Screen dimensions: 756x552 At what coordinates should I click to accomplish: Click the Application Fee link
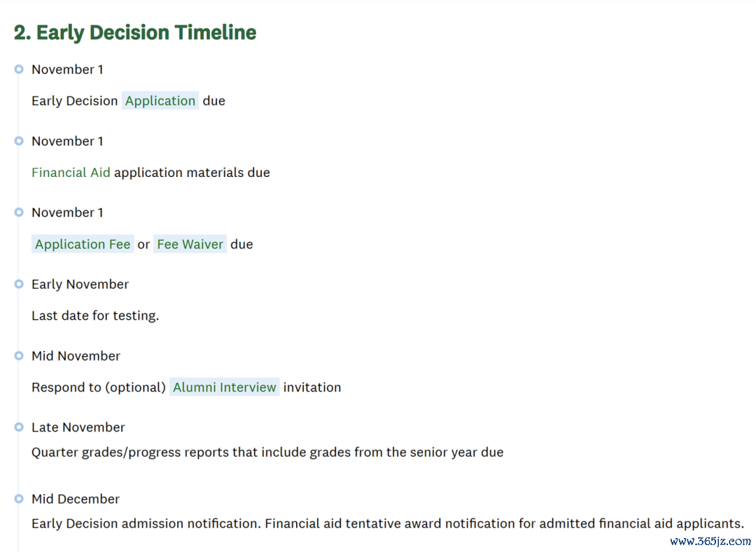point(83,244)
